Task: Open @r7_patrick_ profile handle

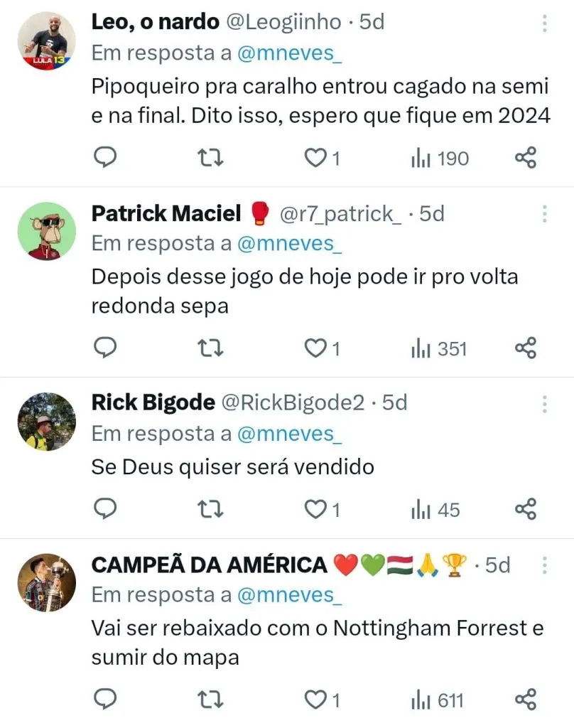Action: (341, 213)
